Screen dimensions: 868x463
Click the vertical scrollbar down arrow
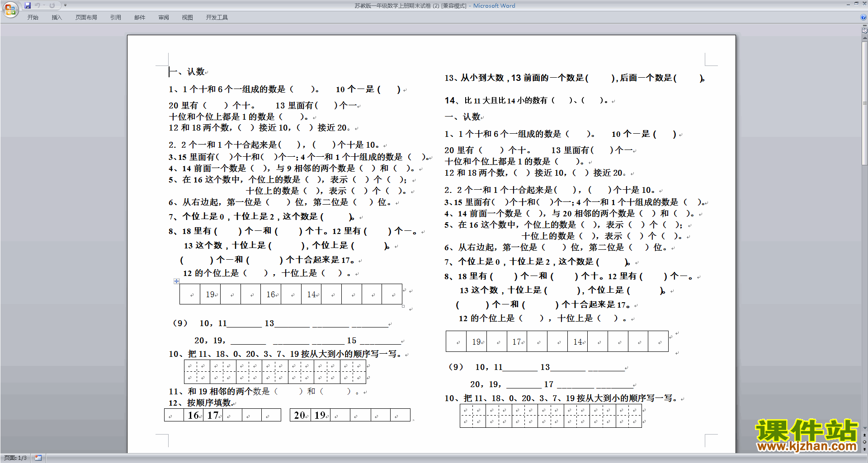(x=864, y=428)
